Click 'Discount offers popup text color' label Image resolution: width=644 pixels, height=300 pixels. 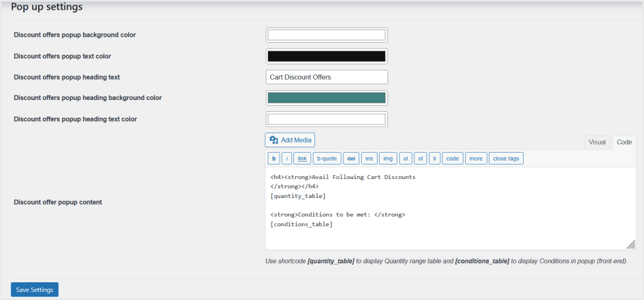click(x=62, y=56)
